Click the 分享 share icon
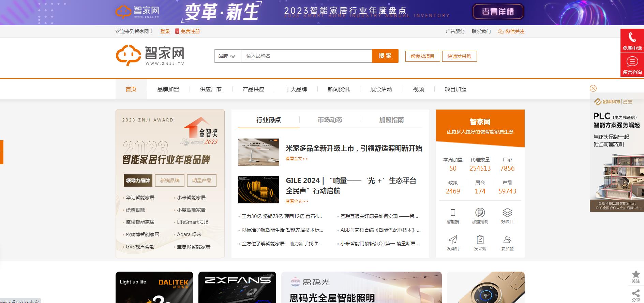The width and height of the screenshot is (644, 303). click(x=636, y=293)
